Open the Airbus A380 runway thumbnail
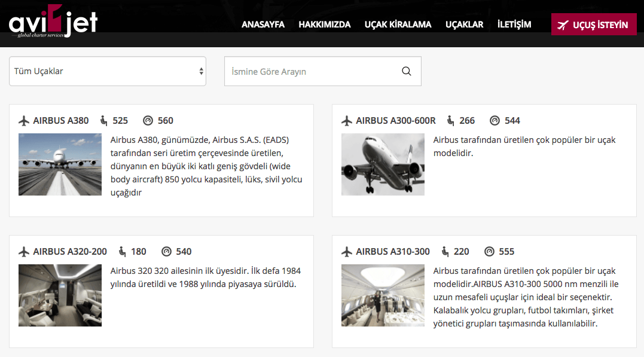This screenshot has height=357, width=644. pos(60,164)
